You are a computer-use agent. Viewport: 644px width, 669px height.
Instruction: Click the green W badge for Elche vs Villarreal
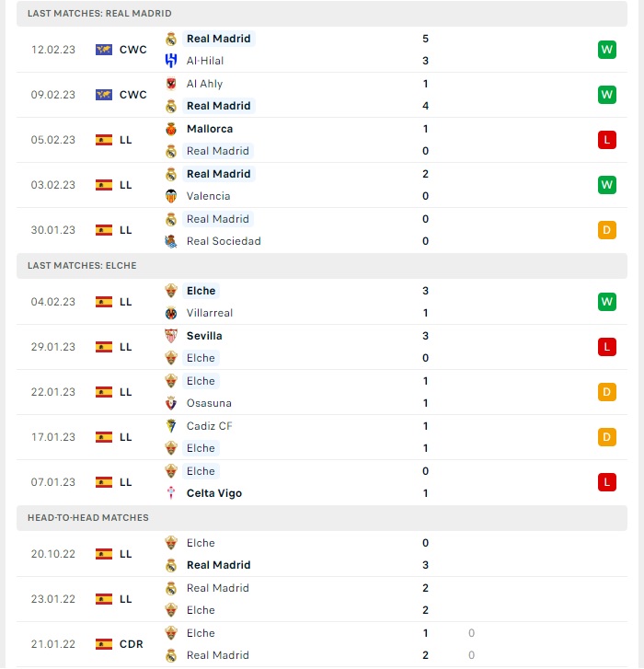pyautogui.click(x=607, y=302)
